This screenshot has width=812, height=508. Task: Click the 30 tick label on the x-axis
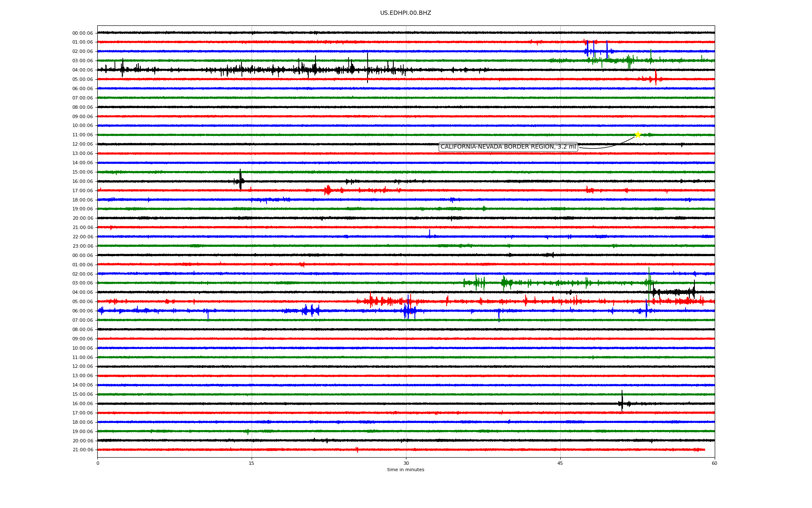[x=406, y=463]
